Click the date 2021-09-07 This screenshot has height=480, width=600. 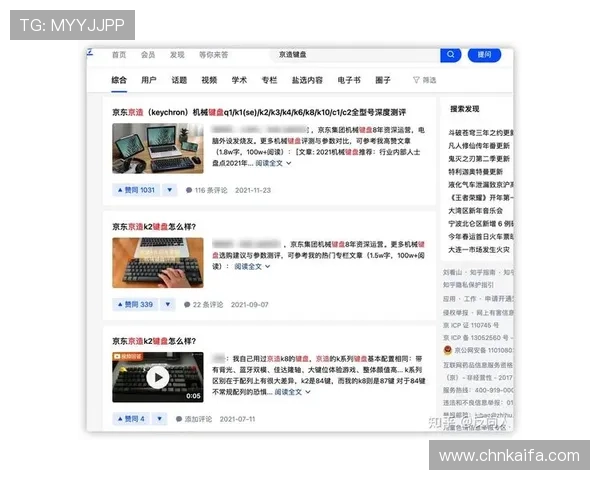tap(249, 305)
